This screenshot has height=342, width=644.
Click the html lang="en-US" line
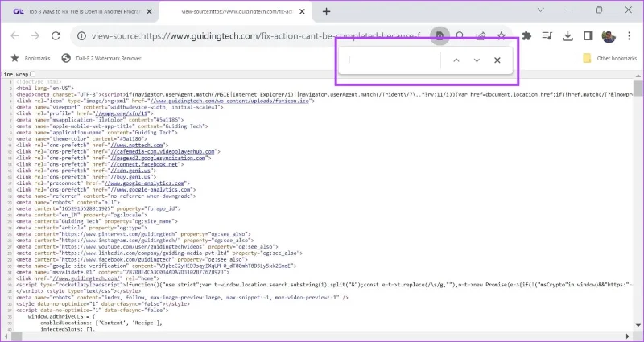[x=45, y=88]
